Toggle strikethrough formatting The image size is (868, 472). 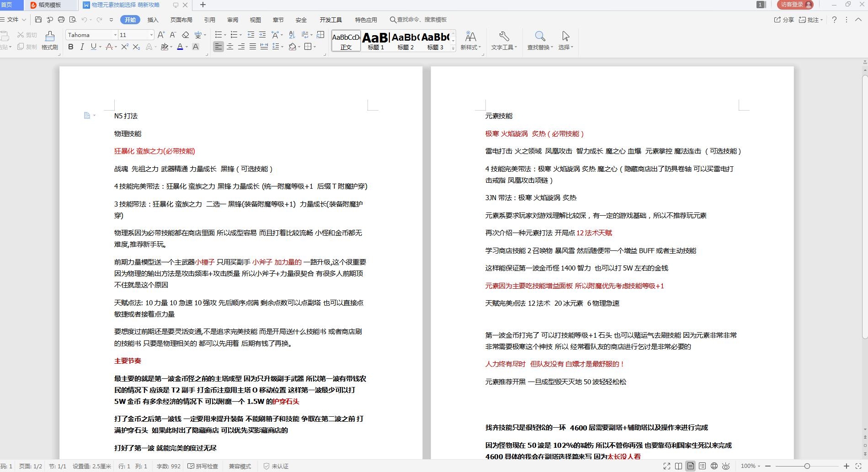click(x=109, y=47)
